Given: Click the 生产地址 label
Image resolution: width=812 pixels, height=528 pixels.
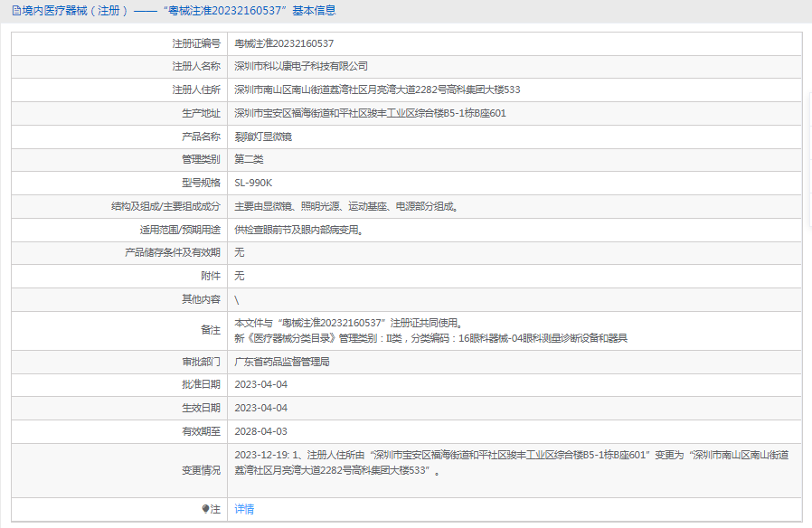Looking at the screenshot, I should click(201, 113).
